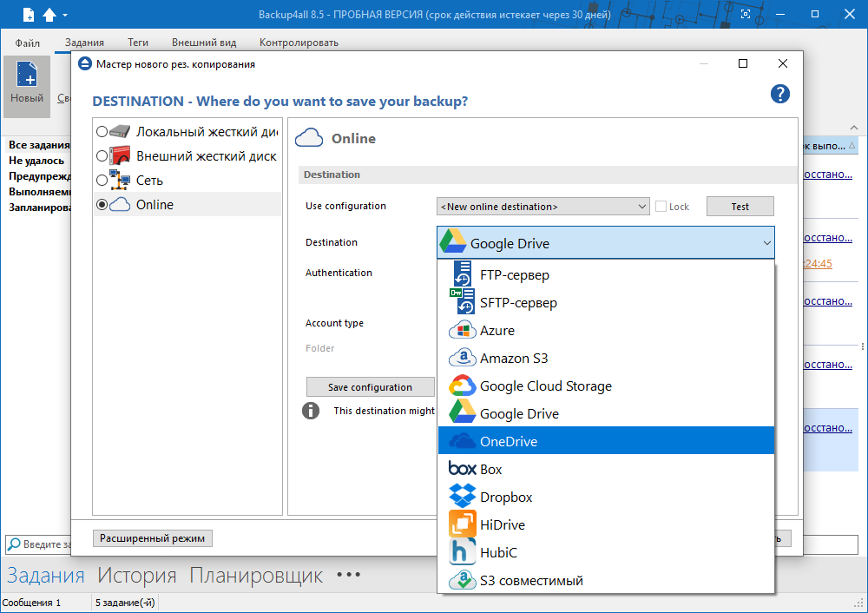Select Сеть radio button
The image size is (868, 613).
pos(102,180)
